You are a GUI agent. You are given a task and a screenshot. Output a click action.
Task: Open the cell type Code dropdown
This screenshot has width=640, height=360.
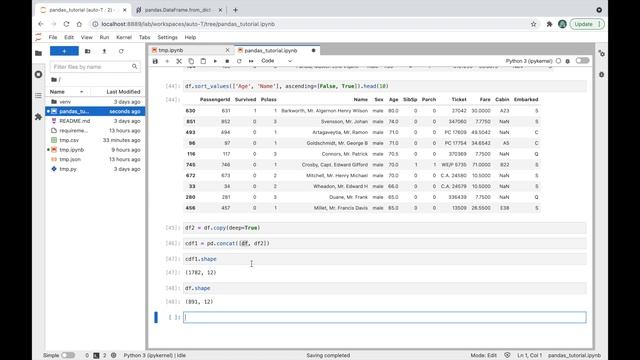pos(277,61)
